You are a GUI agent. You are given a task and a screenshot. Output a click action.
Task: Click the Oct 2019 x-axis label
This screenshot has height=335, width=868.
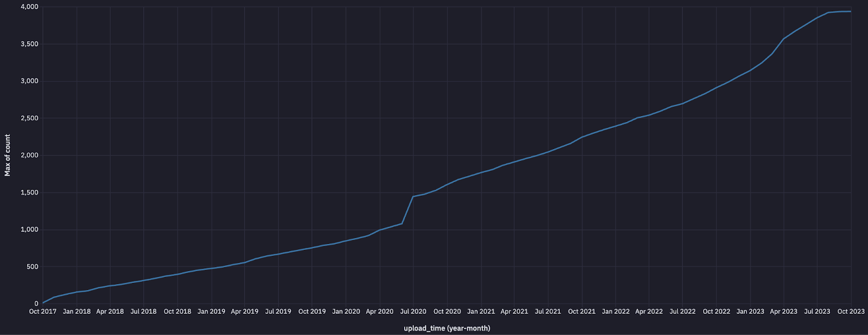pos(312,312)
